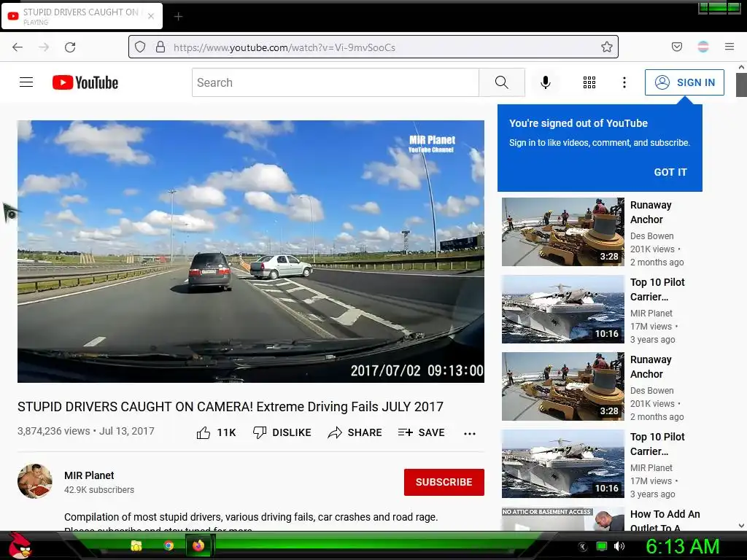Click the 42.9K subscribers text
The image size is (747, 560).
[99, 489]
